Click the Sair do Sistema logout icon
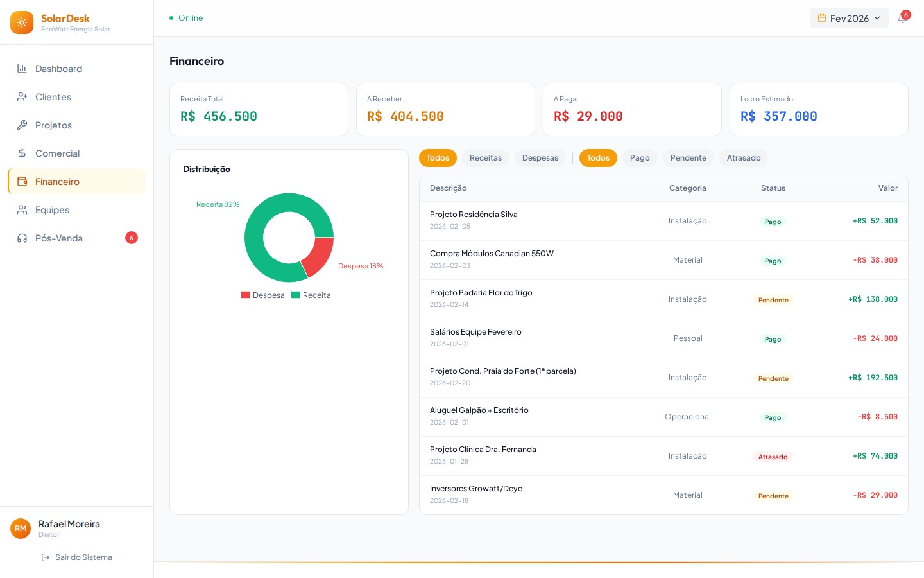Screen dimensions: 924x578 click(46, 557)
